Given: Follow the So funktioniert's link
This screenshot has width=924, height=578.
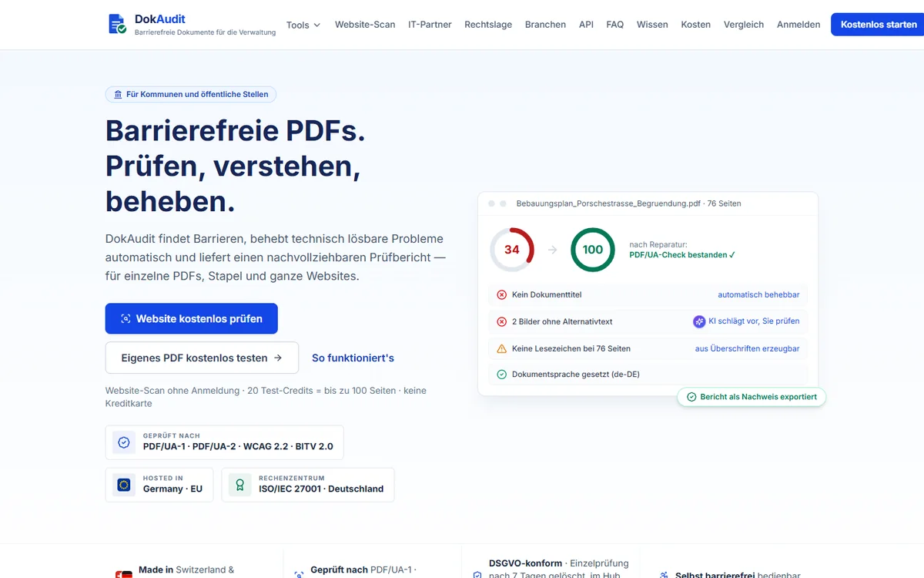Looking at the screenshot, I should tap(353, 358).
